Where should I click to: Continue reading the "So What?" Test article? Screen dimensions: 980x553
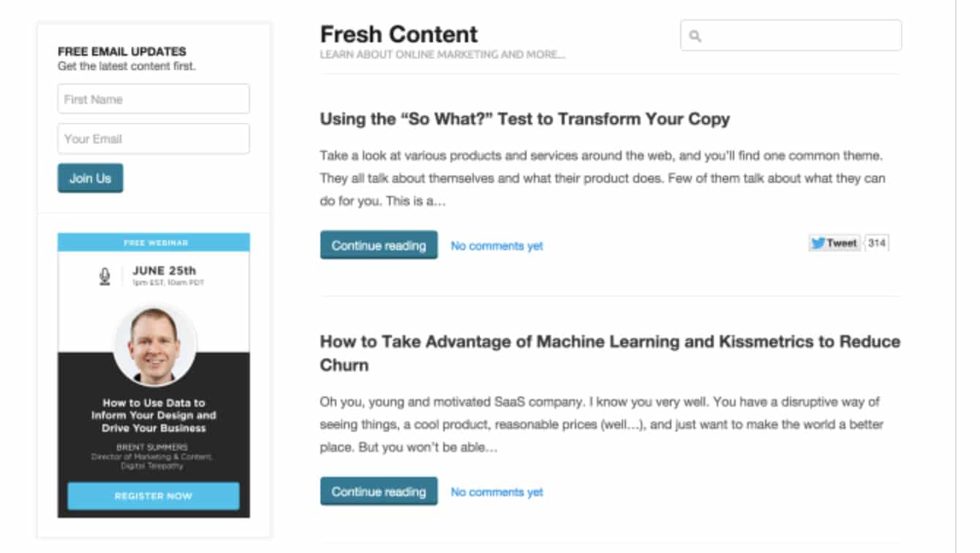tap(379, 246)
